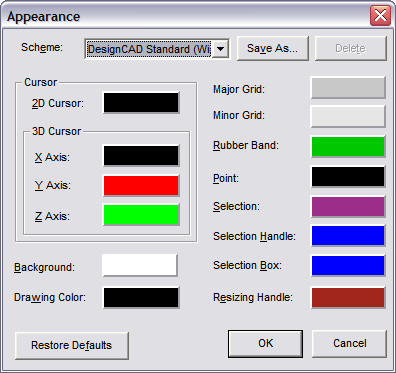Open the Scheme dropdown arrow
The height and width of the screenshot is (373, 396).
click(220, 49)
